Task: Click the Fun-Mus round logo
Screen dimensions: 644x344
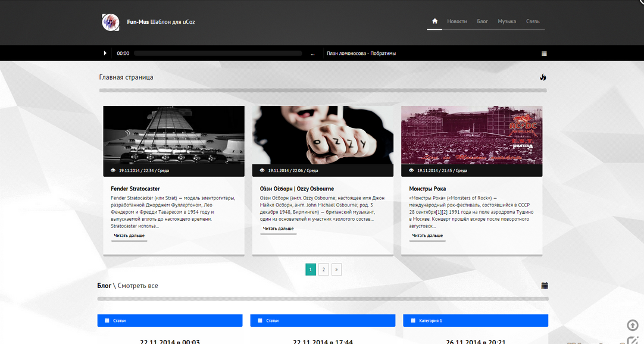Action: pyautogui.click(x=111, y=22)
